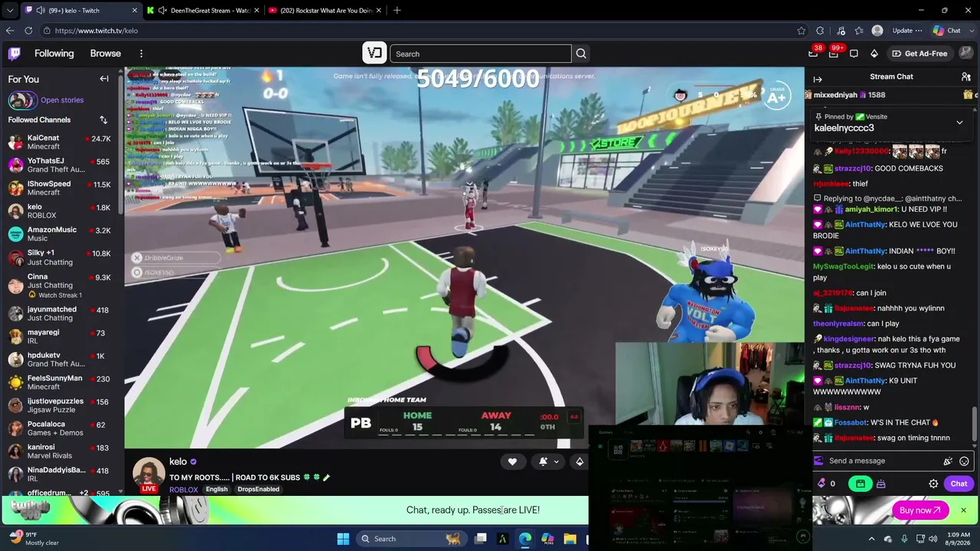Viewport: 980px width, 551px height.
Task: Dismiss the Buy now banner
Action: pyautogui.click(x=963, y=510)
